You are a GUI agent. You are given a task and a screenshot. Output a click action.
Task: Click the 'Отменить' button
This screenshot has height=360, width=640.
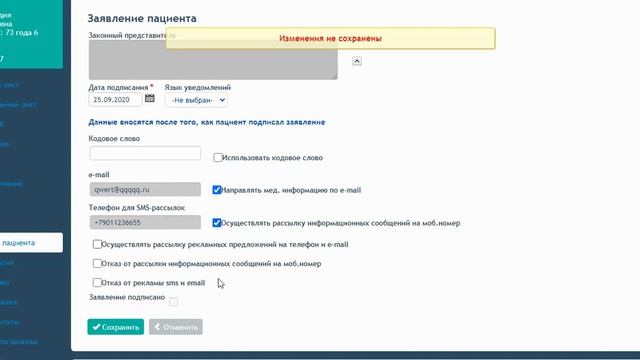(x=176, y=327)
